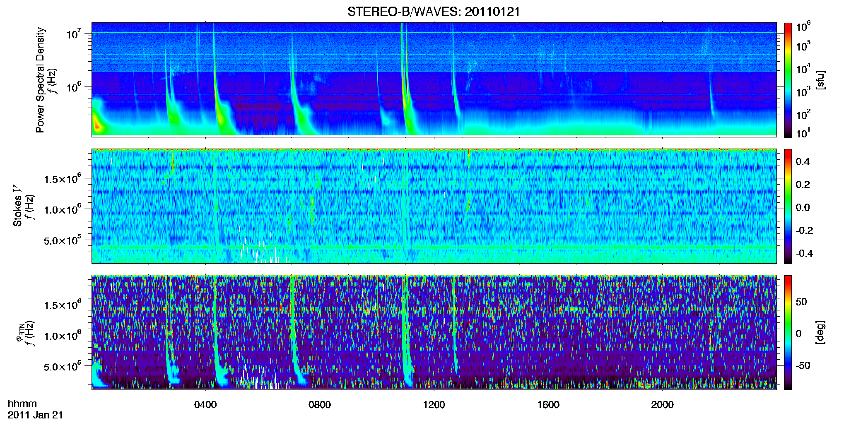Click the 50 value on degree colorbar

(x=801, y=302)
